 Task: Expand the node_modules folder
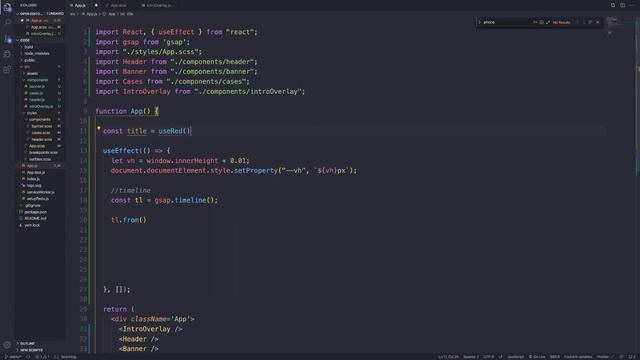40,53
